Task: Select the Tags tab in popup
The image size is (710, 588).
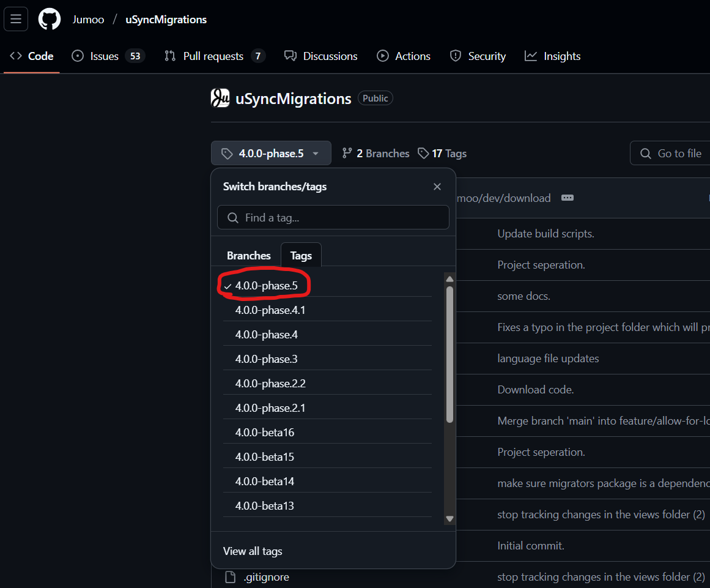Action: (x=301, y=256)
